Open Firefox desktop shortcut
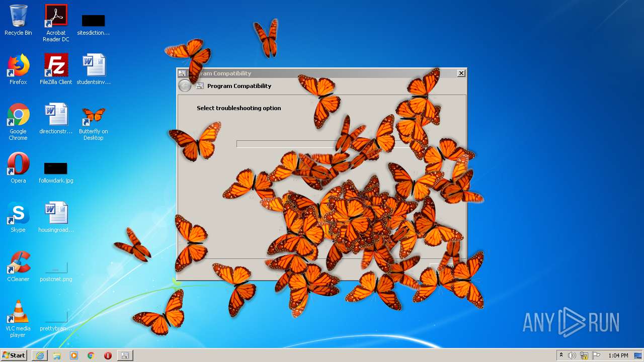 point(18,69)
